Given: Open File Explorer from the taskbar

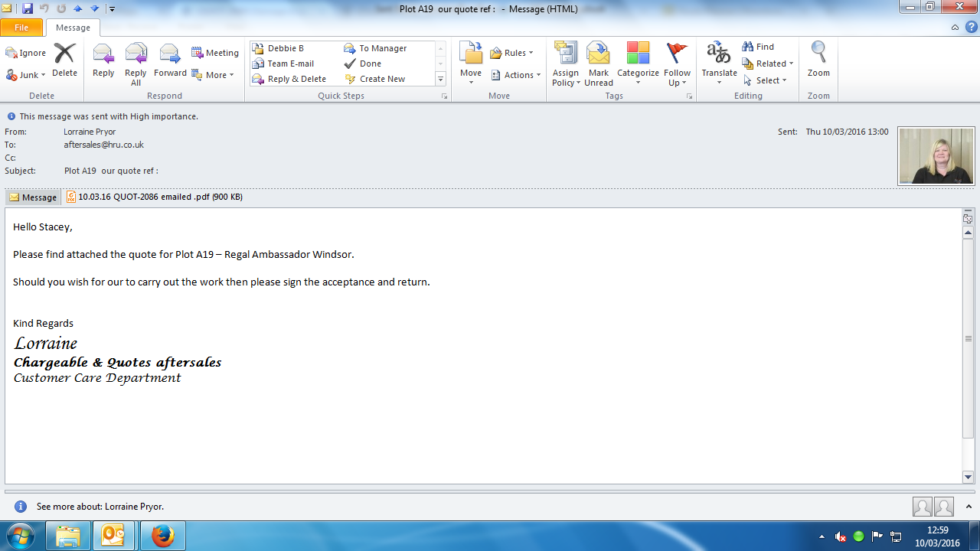Looking at the screenshot, I should (68, 536).
